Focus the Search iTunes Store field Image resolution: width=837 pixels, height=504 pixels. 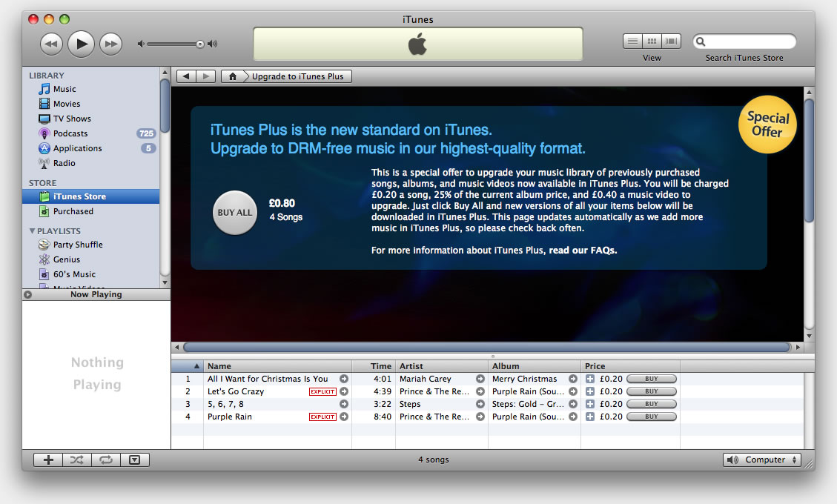click(x=744, y=41)
